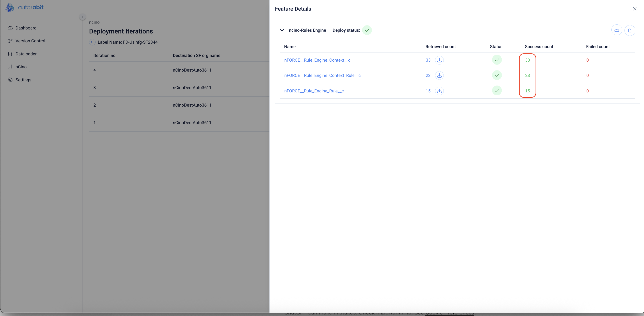The height and width of the screenshot is (316, 644).
Task: Go to Version Control
Action: (x=30, y=41)
